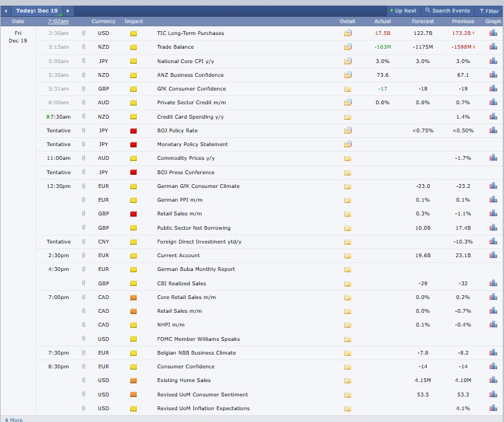The width and height of the screenshot is (504, 422).
Task: Open graph for National Core CPI y/y
Action: (493, 61)
